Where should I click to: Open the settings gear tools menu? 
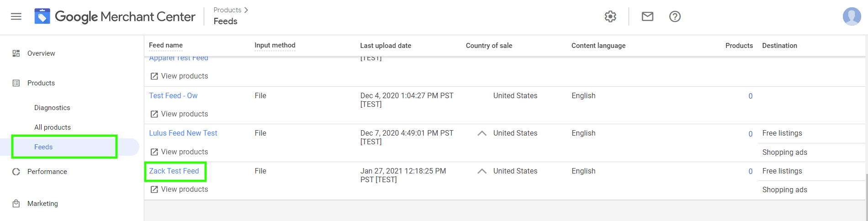[610, 16]
